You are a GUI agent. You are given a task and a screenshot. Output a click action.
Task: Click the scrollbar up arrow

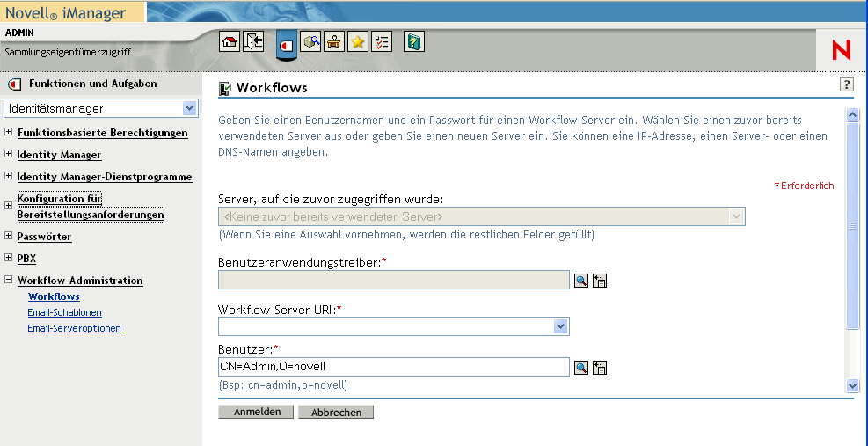(852, 114)
